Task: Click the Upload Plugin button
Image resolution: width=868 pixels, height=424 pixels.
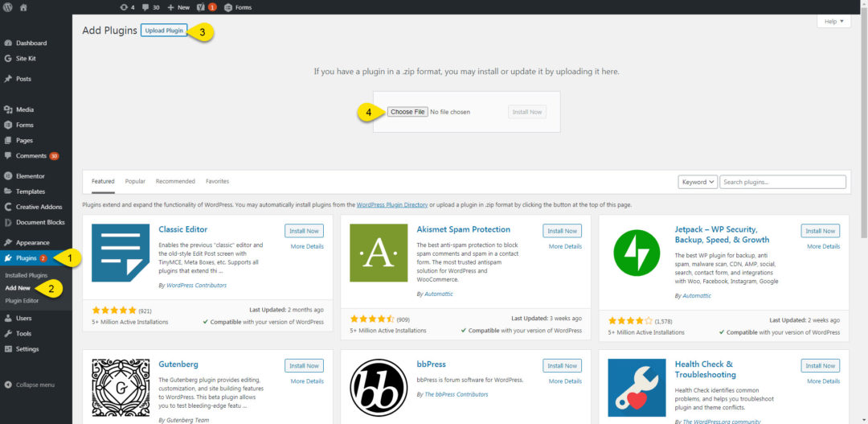Action: [x=164, y=31]
